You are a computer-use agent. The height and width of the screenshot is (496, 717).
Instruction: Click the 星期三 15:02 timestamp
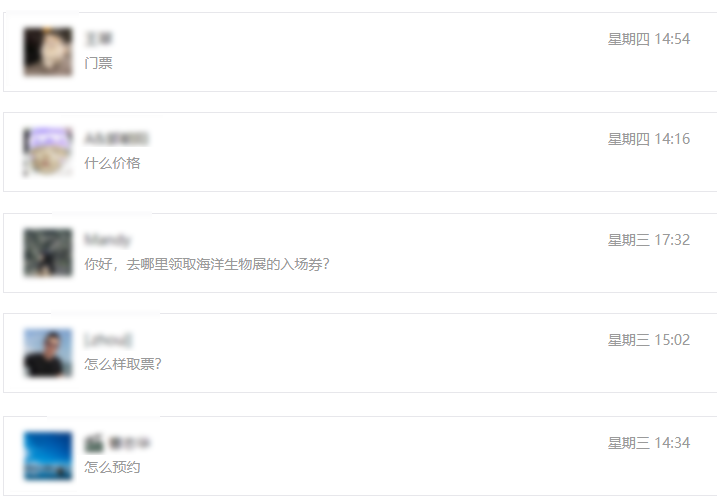pyautogui.click(x=649, y=340)
